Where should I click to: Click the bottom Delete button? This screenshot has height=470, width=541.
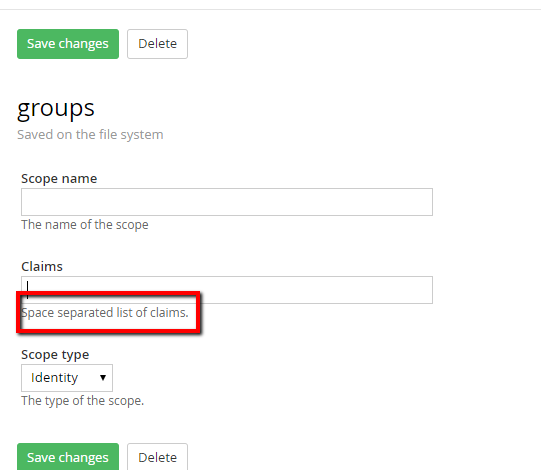(x=157, y=457)
